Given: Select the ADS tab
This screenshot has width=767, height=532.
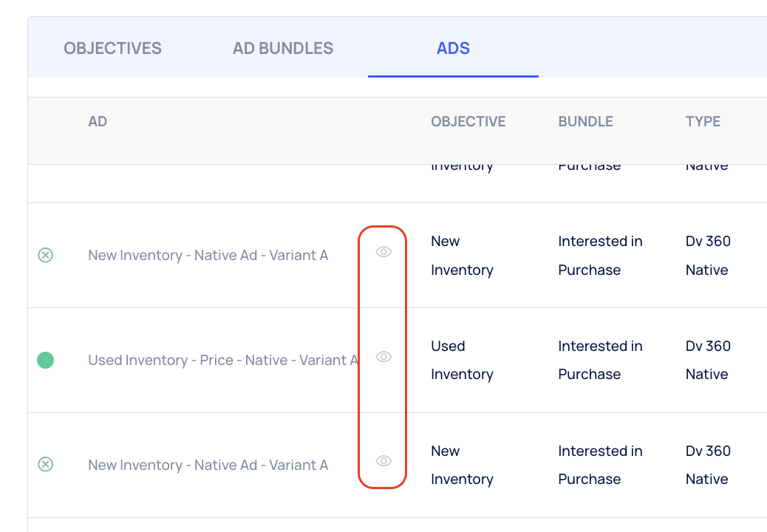Looking at the screenshot, I should [453, 48].
